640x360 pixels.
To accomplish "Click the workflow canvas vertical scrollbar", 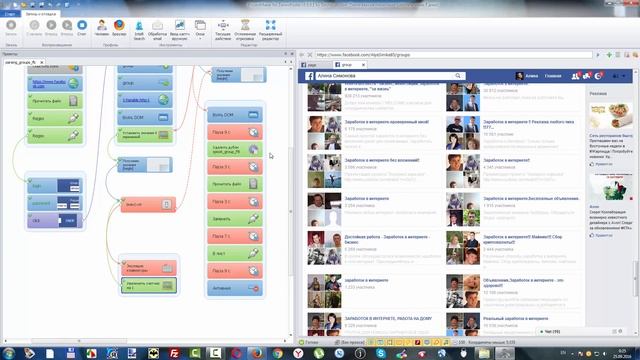I will tap(291, 212).
